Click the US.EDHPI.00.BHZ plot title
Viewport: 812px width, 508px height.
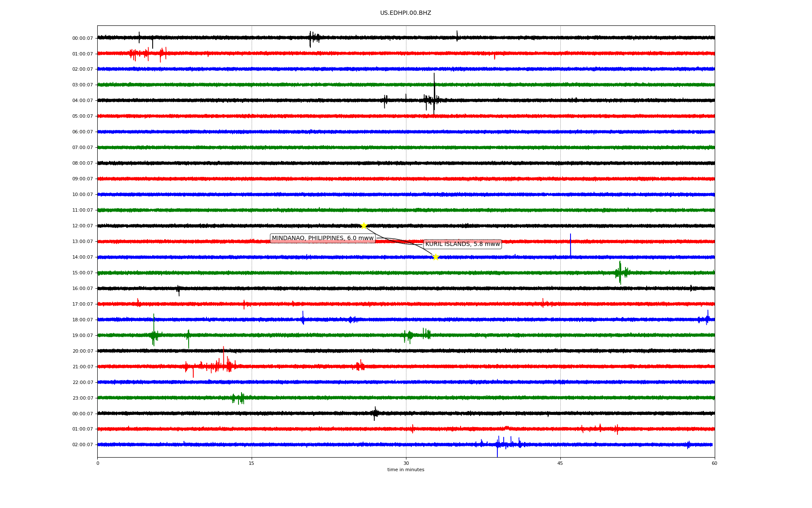[406, 13]
